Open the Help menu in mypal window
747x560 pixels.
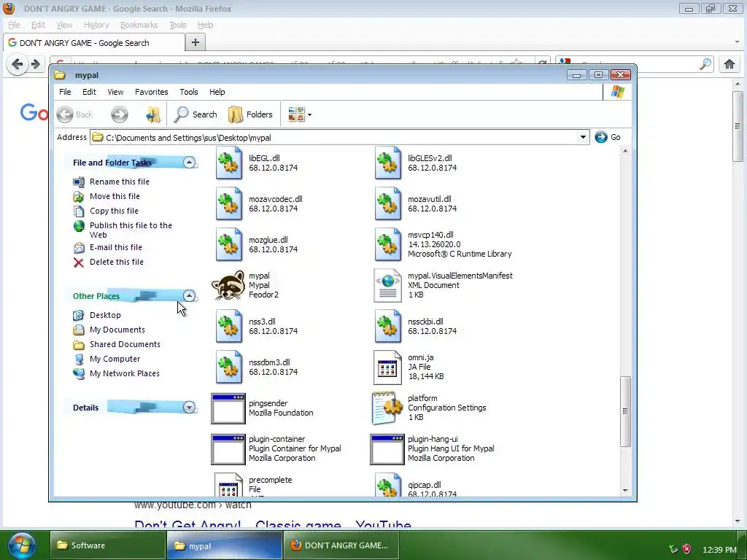[217, 92]
